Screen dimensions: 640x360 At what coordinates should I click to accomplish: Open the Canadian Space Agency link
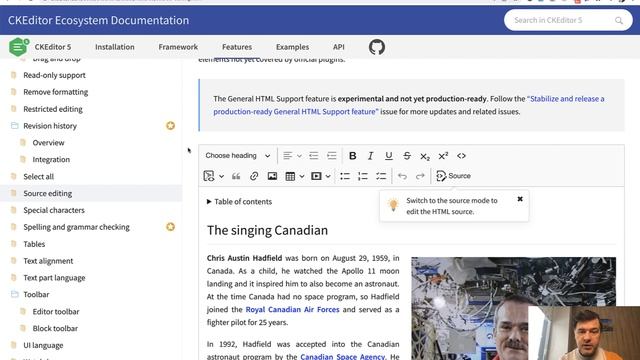(342, 356)
